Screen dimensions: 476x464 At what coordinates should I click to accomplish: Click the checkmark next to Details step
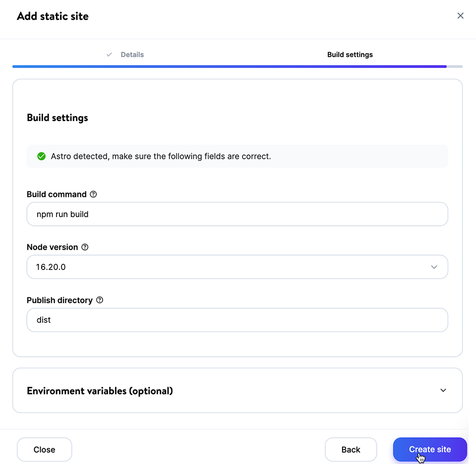tap(109, 55)
